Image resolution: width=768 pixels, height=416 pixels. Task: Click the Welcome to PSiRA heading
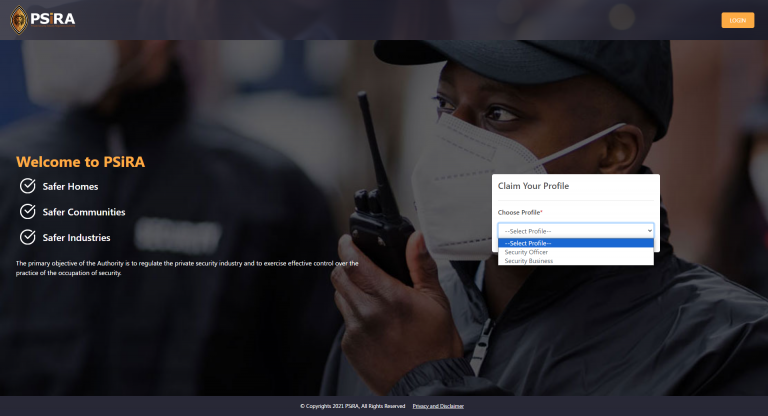[x=87, y=161]
